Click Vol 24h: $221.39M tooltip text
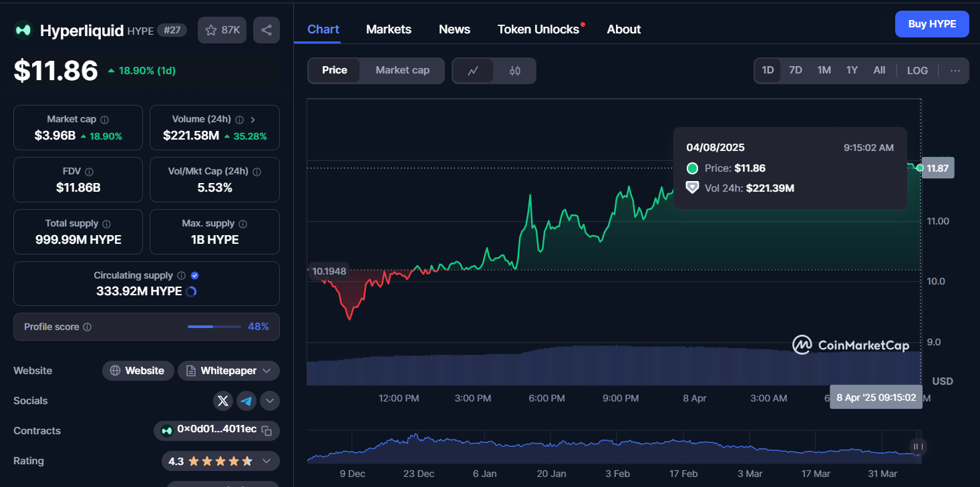Image resolution: width=980 pixels, height=487 pixels. tap(750, 188)
